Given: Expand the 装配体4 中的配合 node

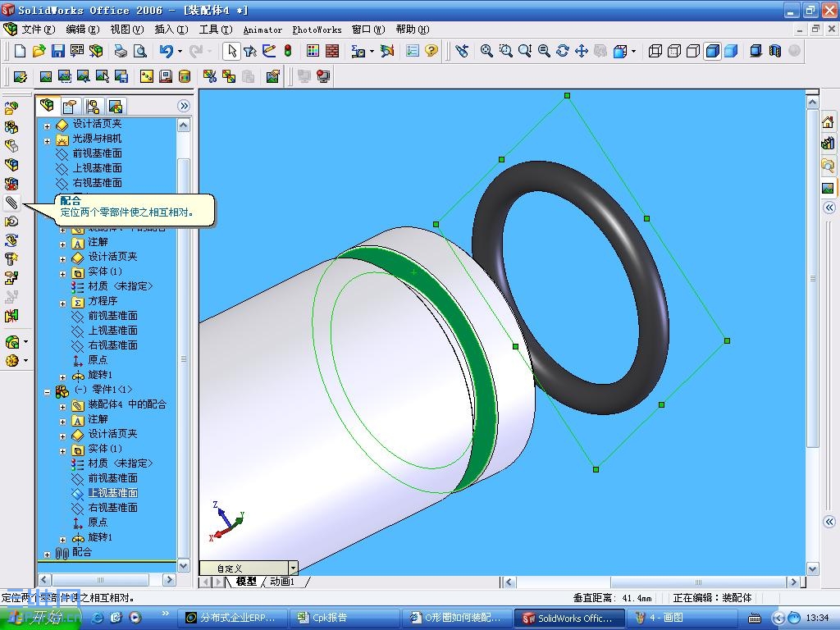Looking at the screenshot, I should pyautogui.click(x=62, y=407).
